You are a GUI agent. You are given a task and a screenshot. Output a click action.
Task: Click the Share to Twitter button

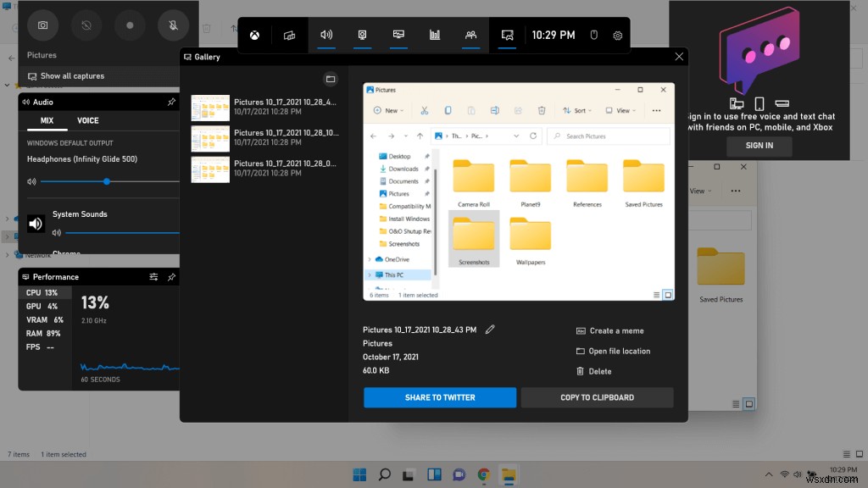point(439,396)
